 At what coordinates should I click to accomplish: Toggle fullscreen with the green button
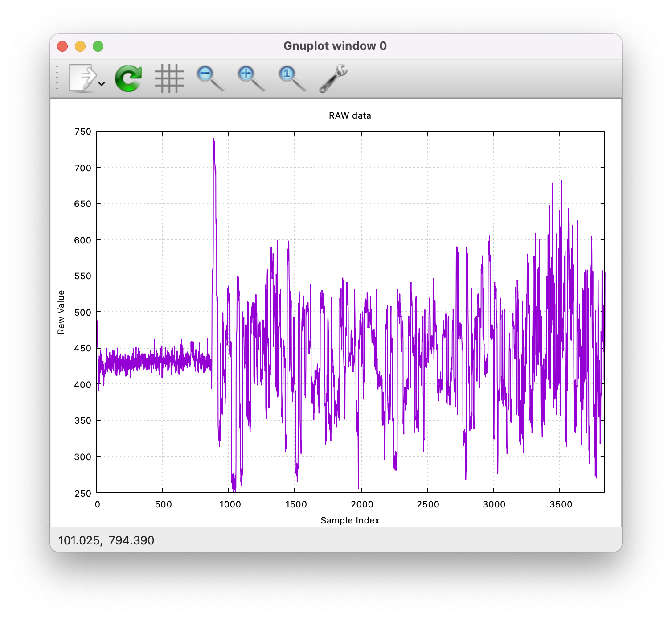(98, 46)
